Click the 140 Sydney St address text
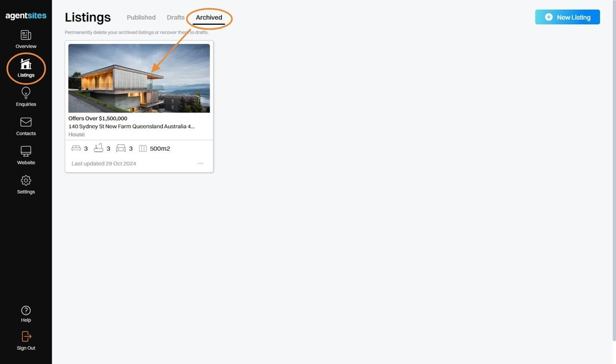Screen dimensions: 616x364 click(x=131, y=126)
